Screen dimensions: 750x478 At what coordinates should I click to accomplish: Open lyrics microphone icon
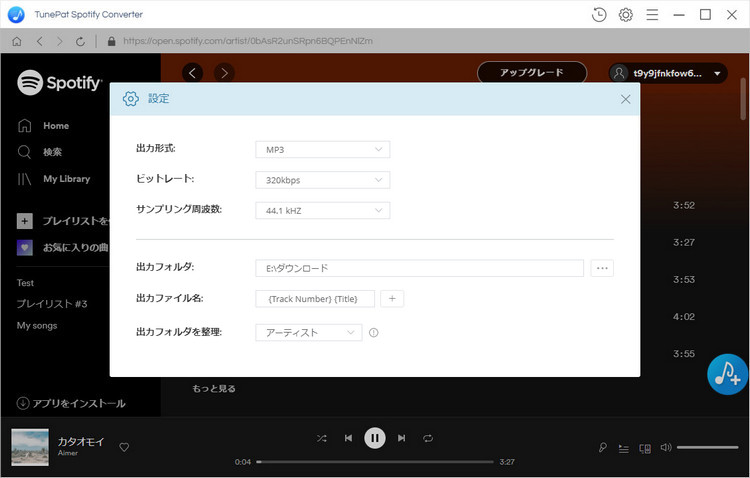[x=603, y=448]
